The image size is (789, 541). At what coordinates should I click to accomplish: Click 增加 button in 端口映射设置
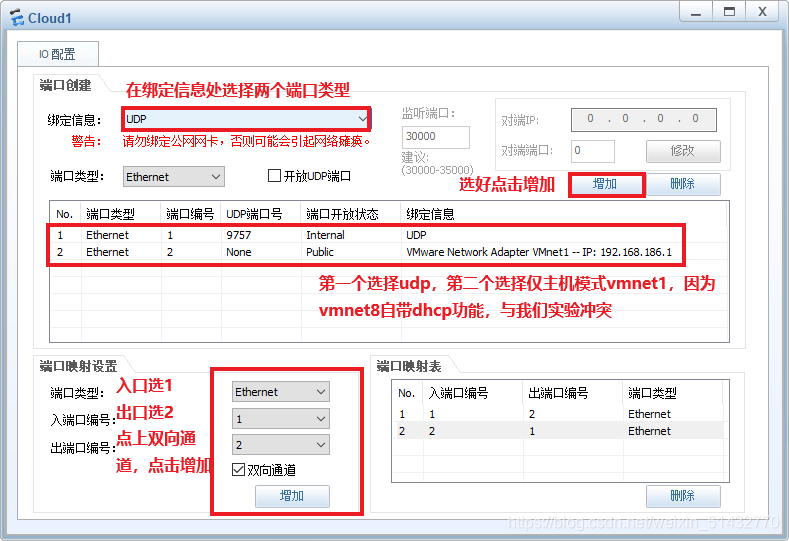click(x=292, y=496)
